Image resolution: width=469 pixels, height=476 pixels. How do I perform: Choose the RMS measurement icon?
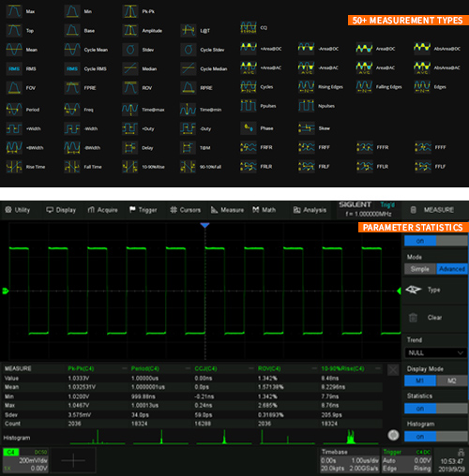point(14,68)
